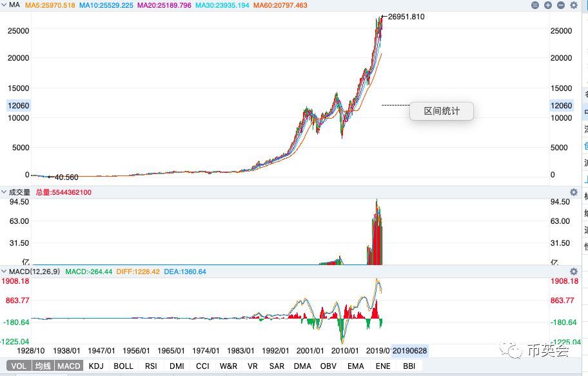
Task: Open MA chart settings gear
Action: 573,5
